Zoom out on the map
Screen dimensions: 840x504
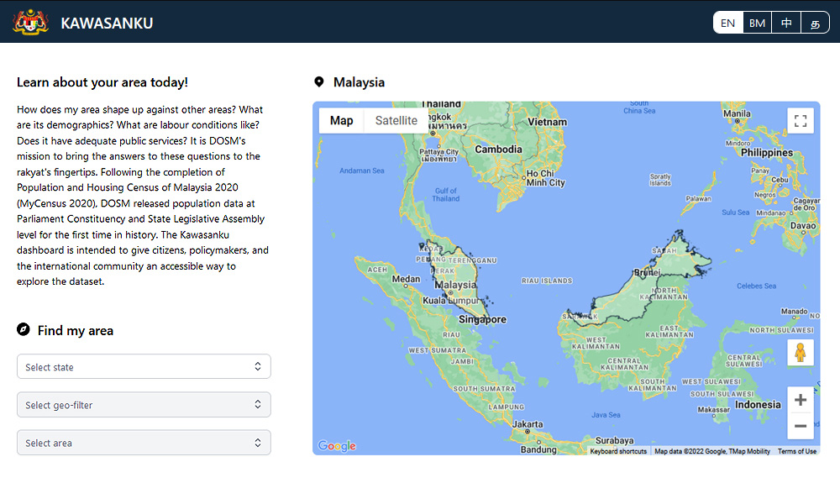(801, 426)
